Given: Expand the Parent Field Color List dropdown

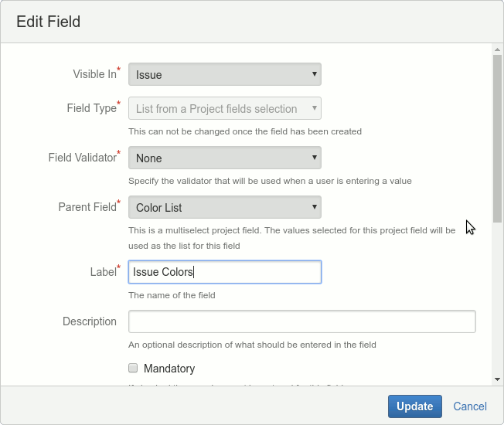Looking at the screenshot, I should point(224,208).
